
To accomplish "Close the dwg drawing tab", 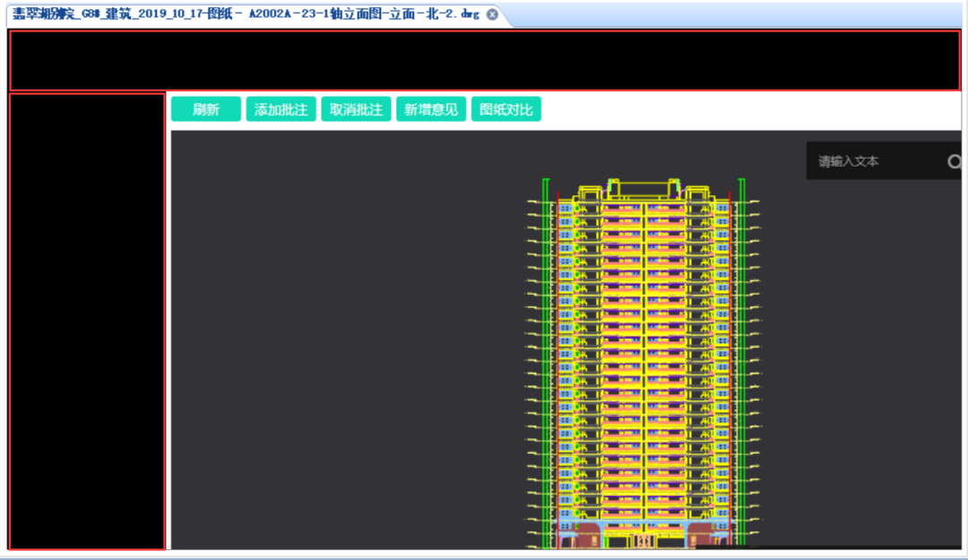I will click(x=492, y=14).
